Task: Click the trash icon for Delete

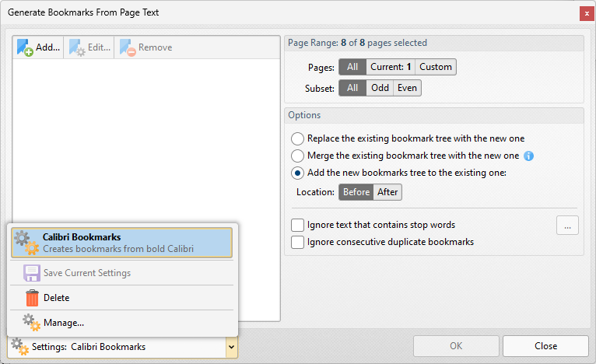Action: pos(32,298)
